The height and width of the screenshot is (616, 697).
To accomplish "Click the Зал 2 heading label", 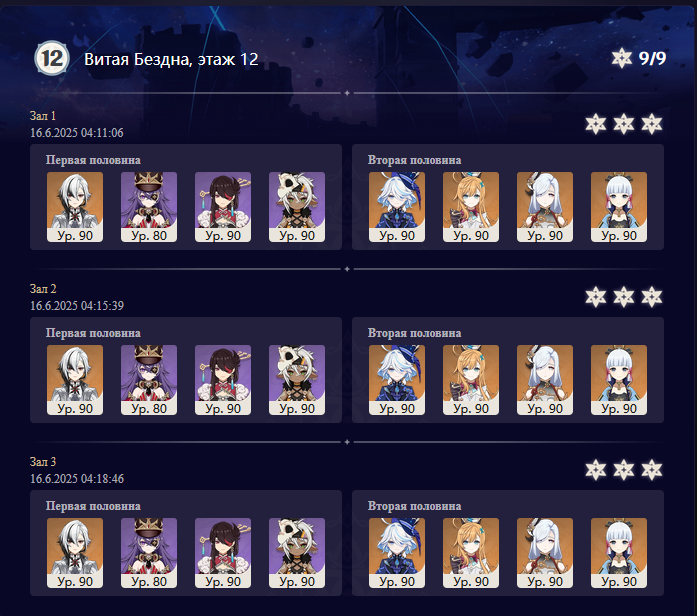I will (x=43, y=288).
